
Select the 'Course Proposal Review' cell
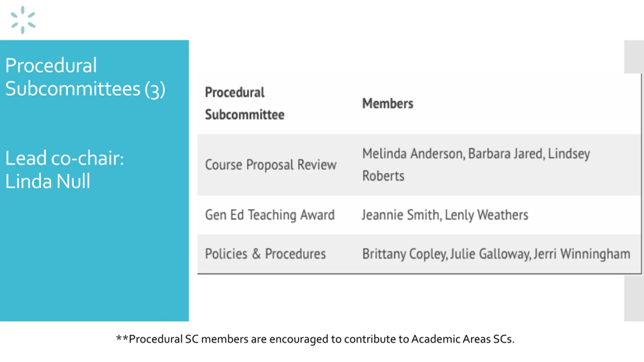pos(271,165)
